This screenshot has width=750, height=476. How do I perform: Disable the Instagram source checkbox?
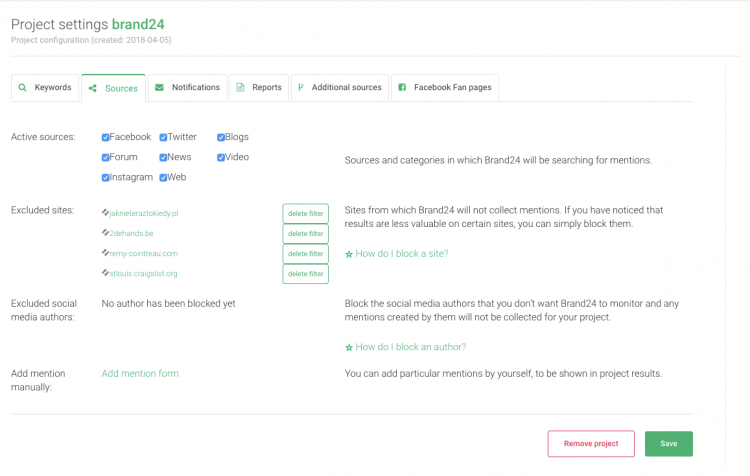pyautogui.click(x=106, y=177)
